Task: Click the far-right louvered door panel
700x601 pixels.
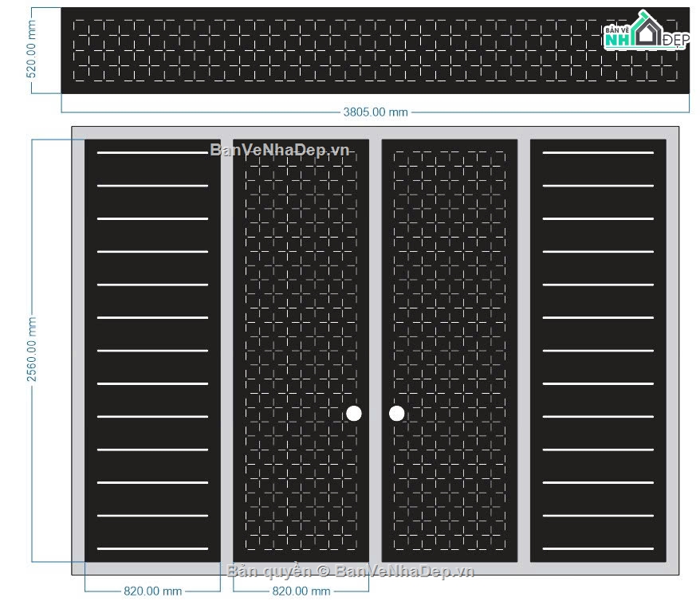Action: tap(598, 351)
